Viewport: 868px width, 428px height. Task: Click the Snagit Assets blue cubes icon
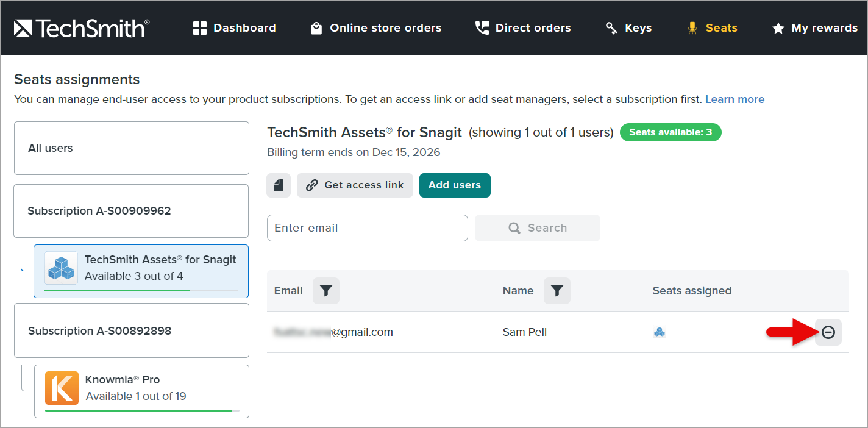(61, 268)
